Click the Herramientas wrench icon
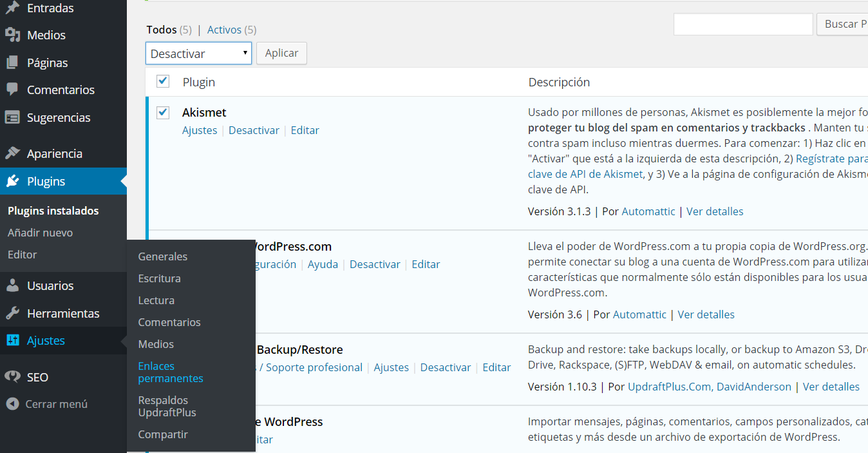Image resolution: width=868 pixels, height=453 pixels. point(12,313)
